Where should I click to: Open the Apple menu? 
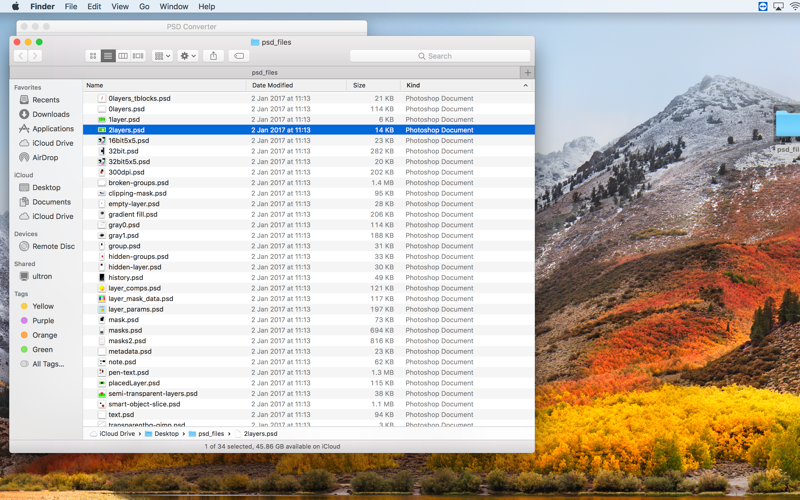point(15,7)
